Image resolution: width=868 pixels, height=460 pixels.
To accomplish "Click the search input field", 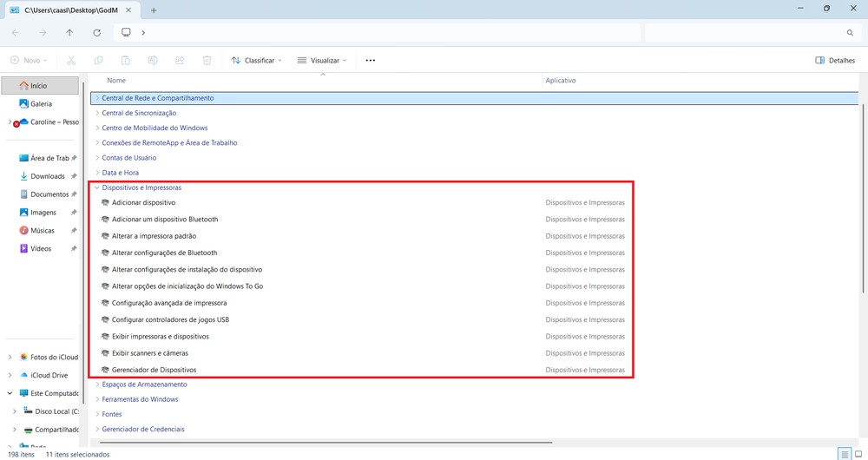I will click(x=752, y=33).
